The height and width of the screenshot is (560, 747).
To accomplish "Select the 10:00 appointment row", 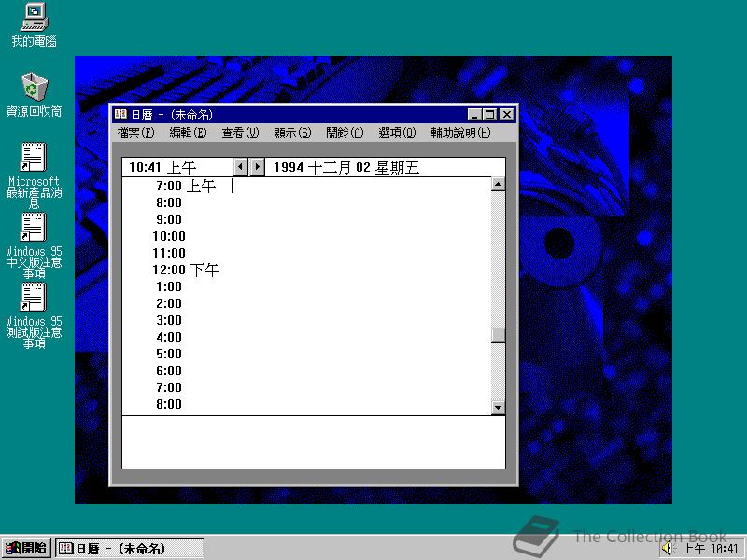I will point(306,236).
